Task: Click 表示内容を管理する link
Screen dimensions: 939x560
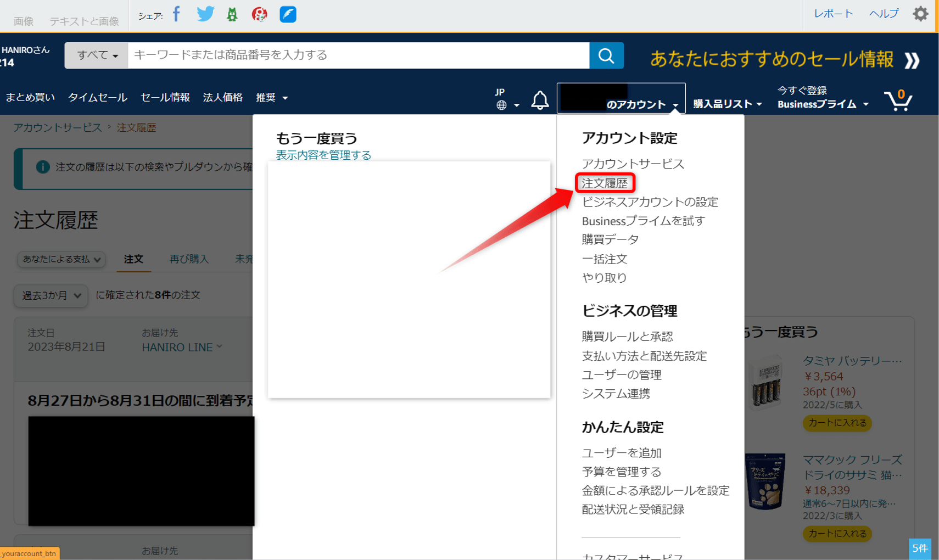Action: point(323,155)
